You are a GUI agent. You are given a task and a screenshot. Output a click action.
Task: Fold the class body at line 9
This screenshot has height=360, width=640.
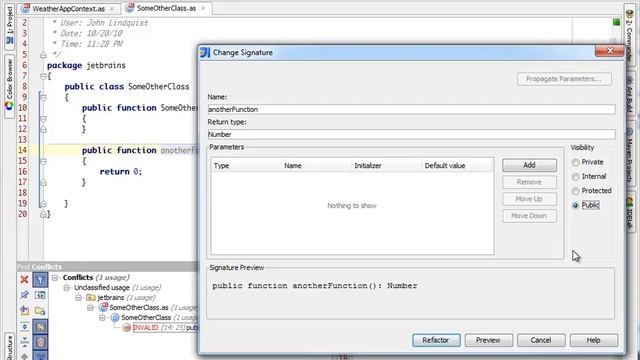[x=43, y=98]
